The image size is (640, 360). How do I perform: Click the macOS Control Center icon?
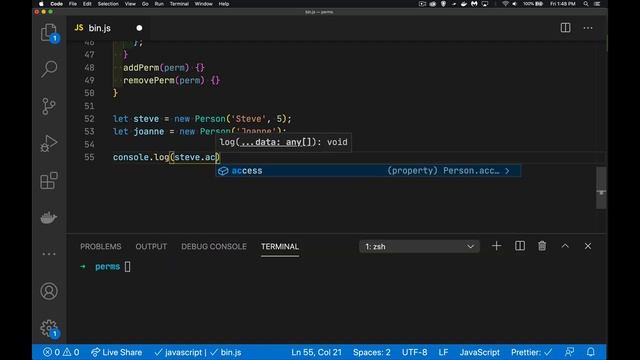tap(597, 4)
